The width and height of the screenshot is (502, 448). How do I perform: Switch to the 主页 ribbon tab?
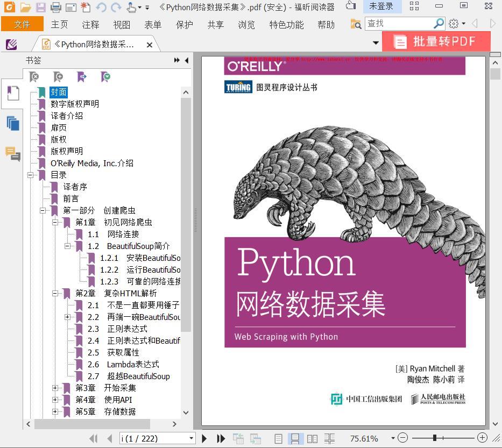(59, 24)
